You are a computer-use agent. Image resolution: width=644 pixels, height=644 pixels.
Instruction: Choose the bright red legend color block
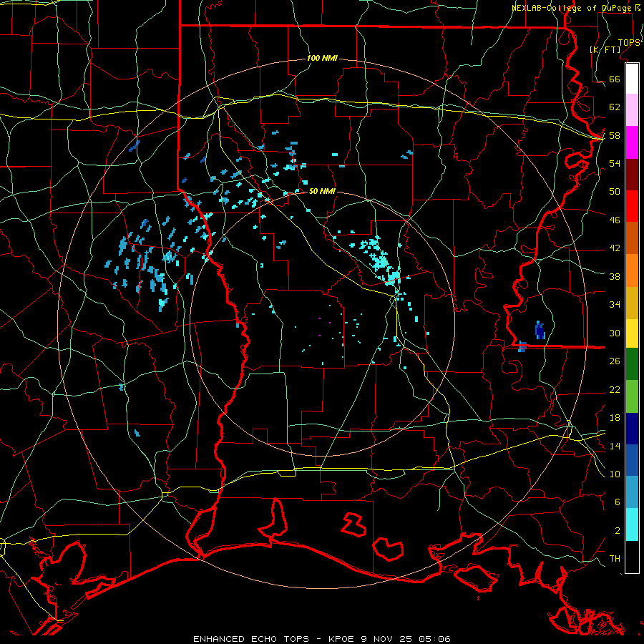pyautogui.click(x=632, y=206)
